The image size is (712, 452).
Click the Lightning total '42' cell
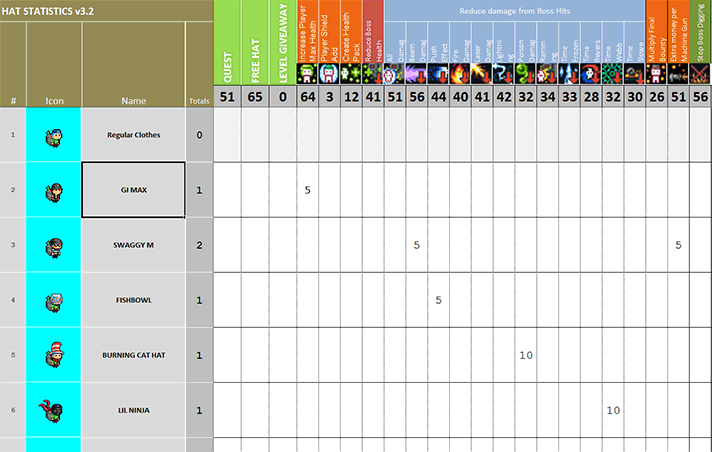(x=504, y=96)
